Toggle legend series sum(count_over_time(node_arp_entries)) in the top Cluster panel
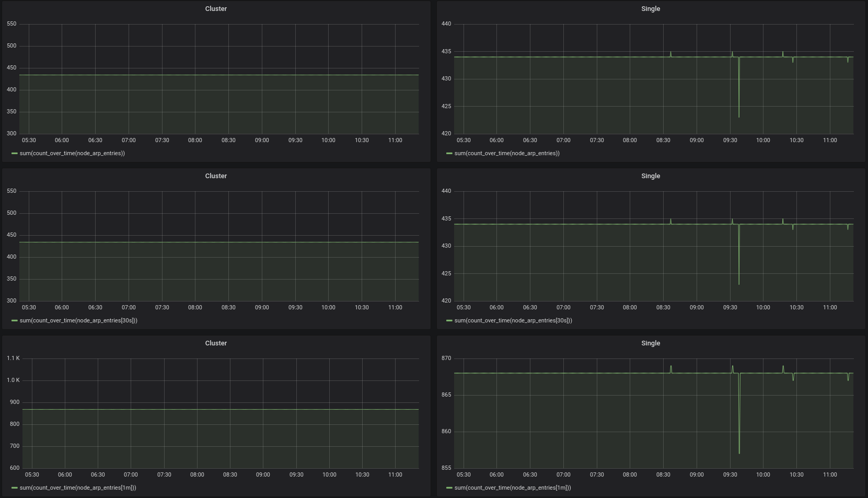This screenshot has height=498, width=868. pyautogui.click(x=72, y=154)
